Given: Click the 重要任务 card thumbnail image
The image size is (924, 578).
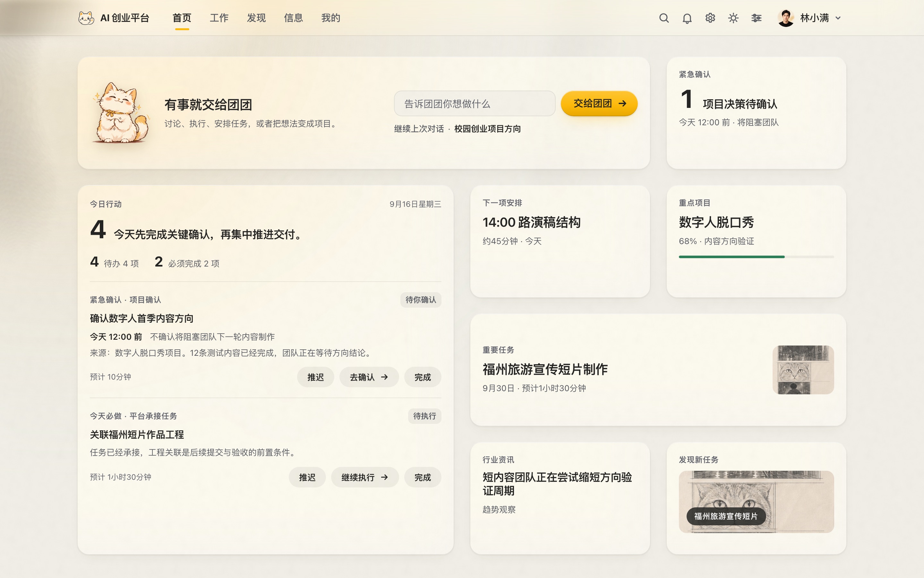Looking at the screenshot, I should (x=803, y=370).
